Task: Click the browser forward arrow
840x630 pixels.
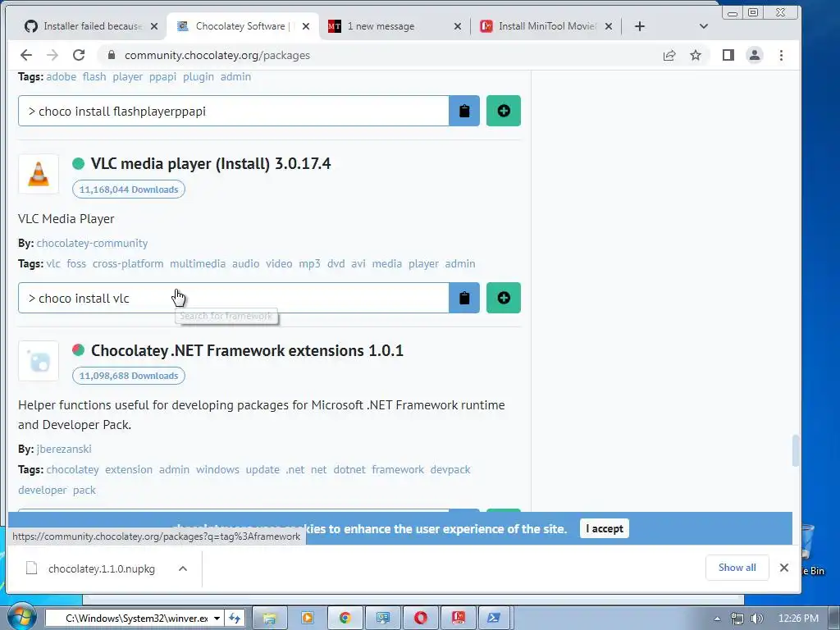Action: click(52, 55)
